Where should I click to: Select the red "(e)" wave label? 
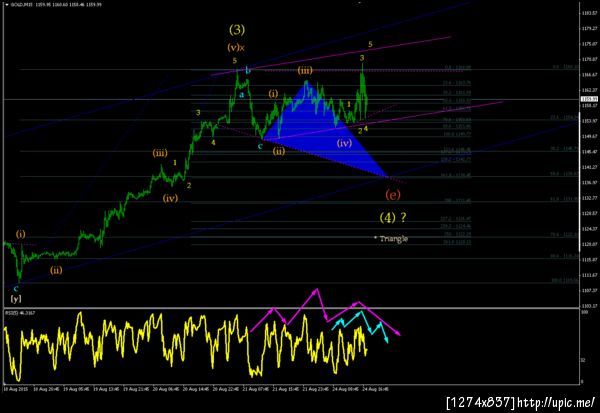[x=393, y=194]
